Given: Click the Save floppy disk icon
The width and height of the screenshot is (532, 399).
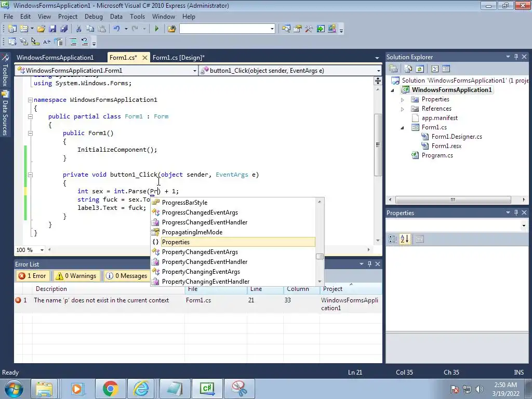Looking at the screenshot, I should pos(52,29).
